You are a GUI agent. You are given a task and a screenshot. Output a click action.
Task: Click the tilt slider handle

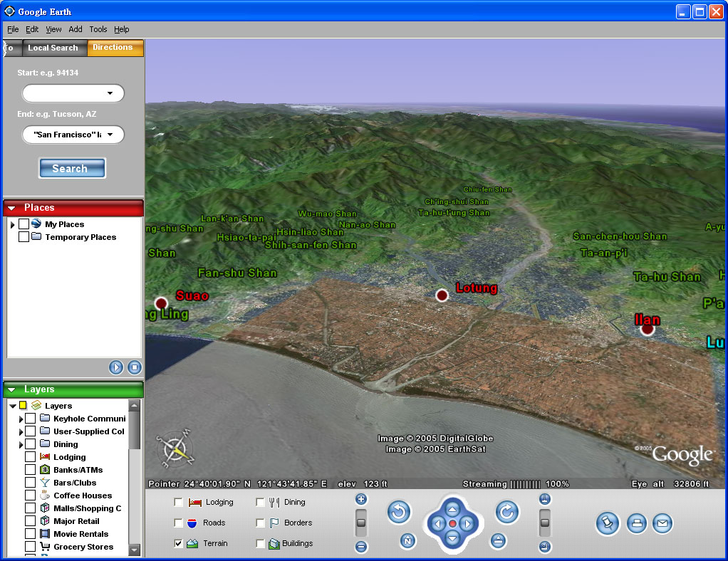pyautogui.click(x=545, y=523)
